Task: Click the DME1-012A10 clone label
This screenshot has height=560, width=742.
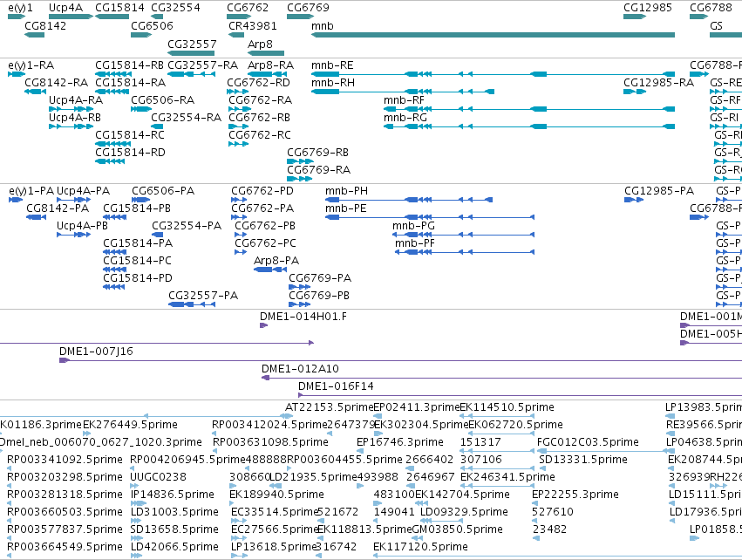Action: pos(300,369)
